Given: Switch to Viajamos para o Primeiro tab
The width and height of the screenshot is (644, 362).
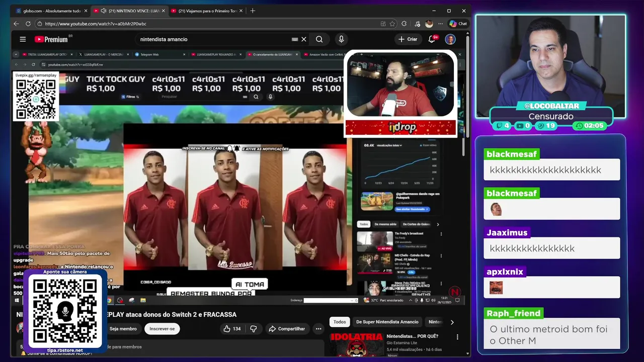Looking at the screenshot, I should [x=207, y=11].
